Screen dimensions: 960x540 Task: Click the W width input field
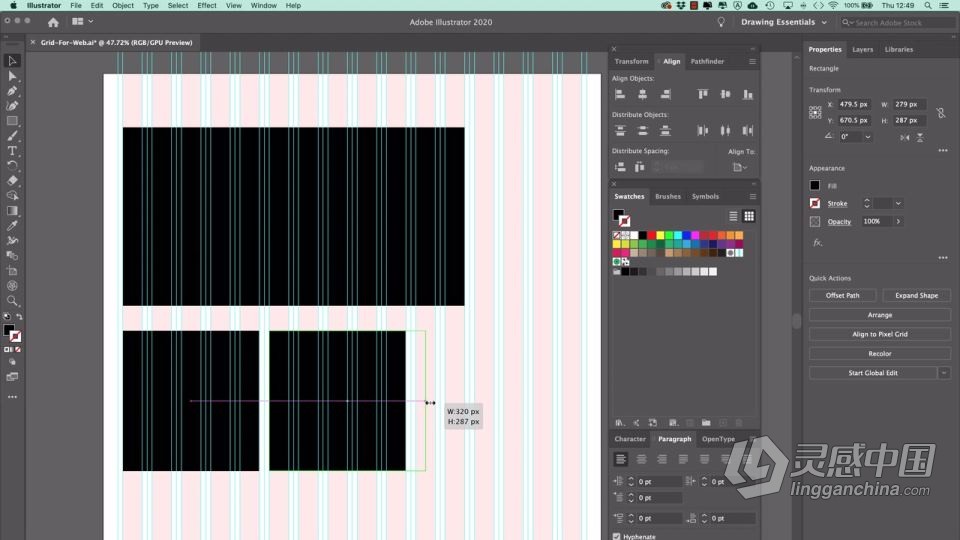(908, 105)
